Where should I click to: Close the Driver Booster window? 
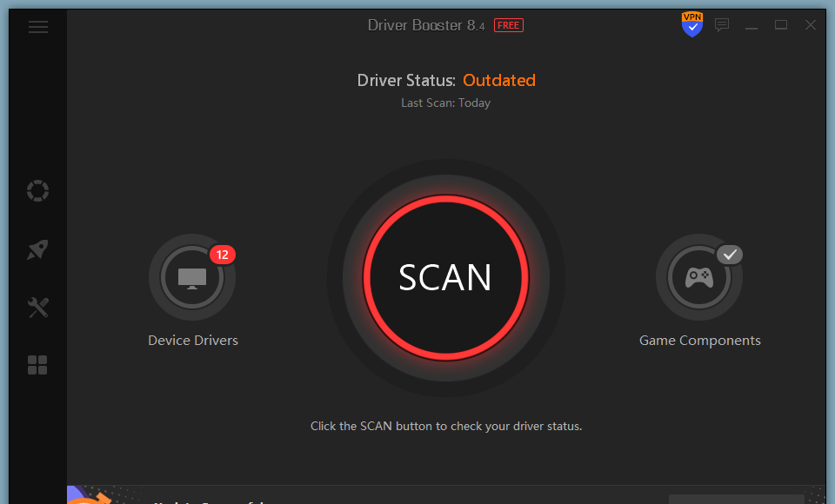[x=811, y=24]
